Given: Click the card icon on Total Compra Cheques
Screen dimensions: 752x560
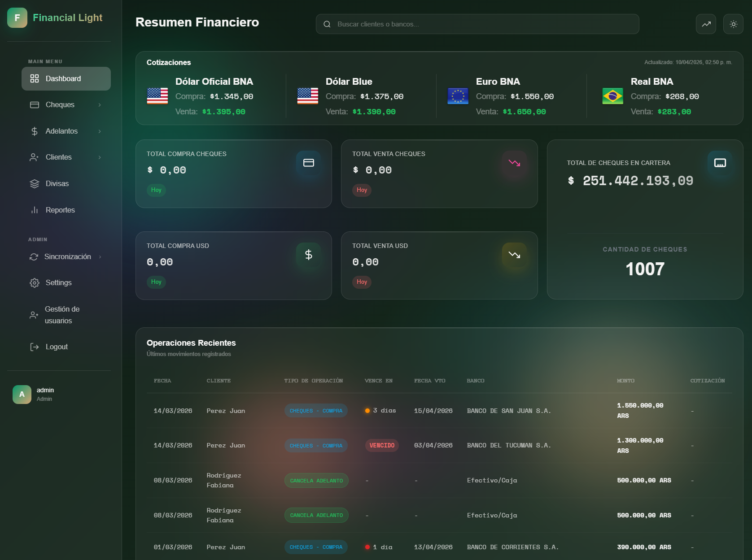Looking at the screenshot, I should tap(309, 163).
